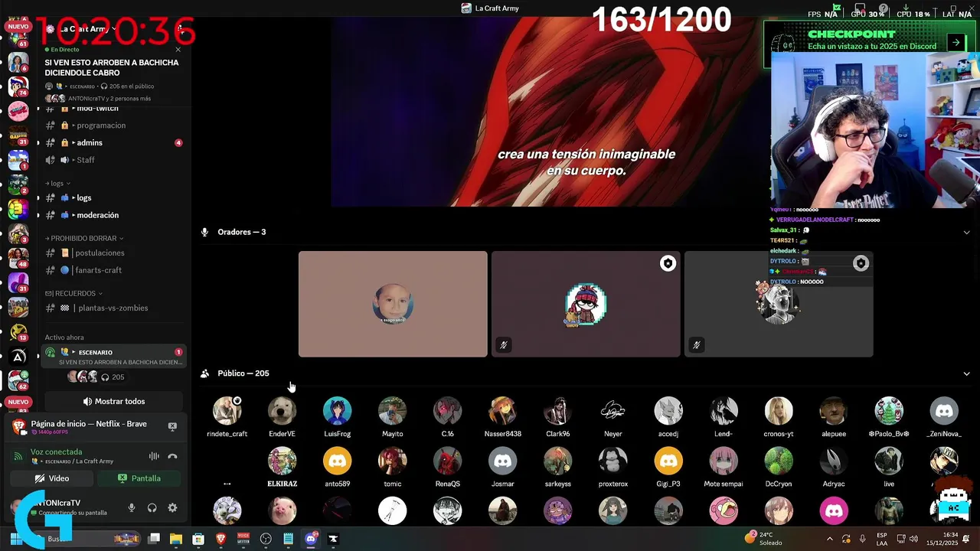Collapse the PROHIBIDO BORRAR category

click(x=84, y=239)
